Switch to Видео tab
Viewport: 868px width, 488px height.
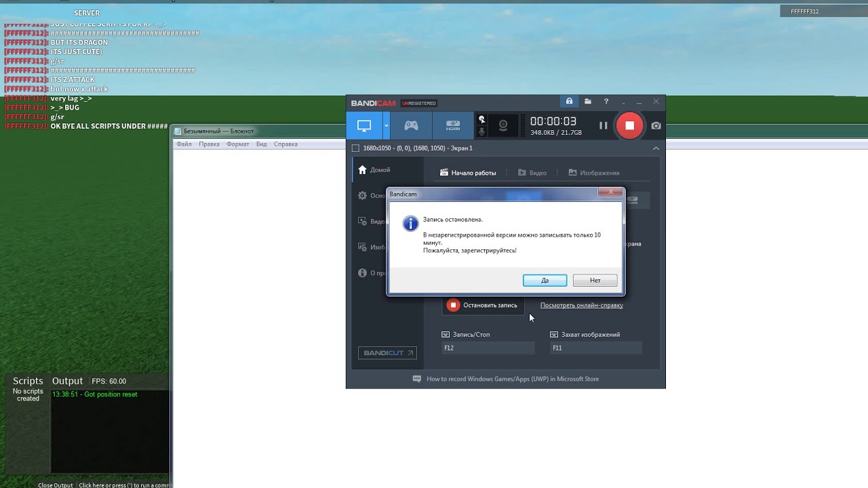[x=532, y=173]
